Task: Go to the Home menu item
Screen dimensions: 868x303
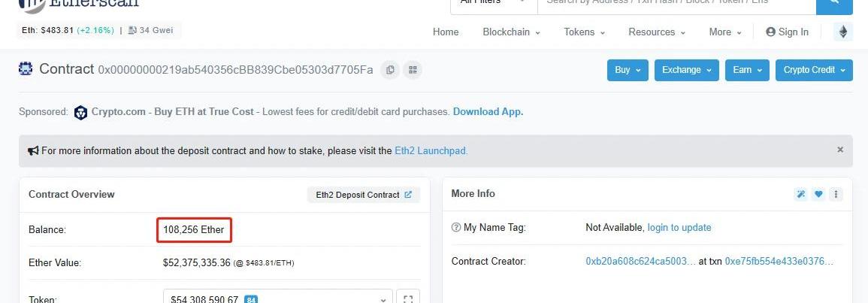Action: [x=446, y=32]
